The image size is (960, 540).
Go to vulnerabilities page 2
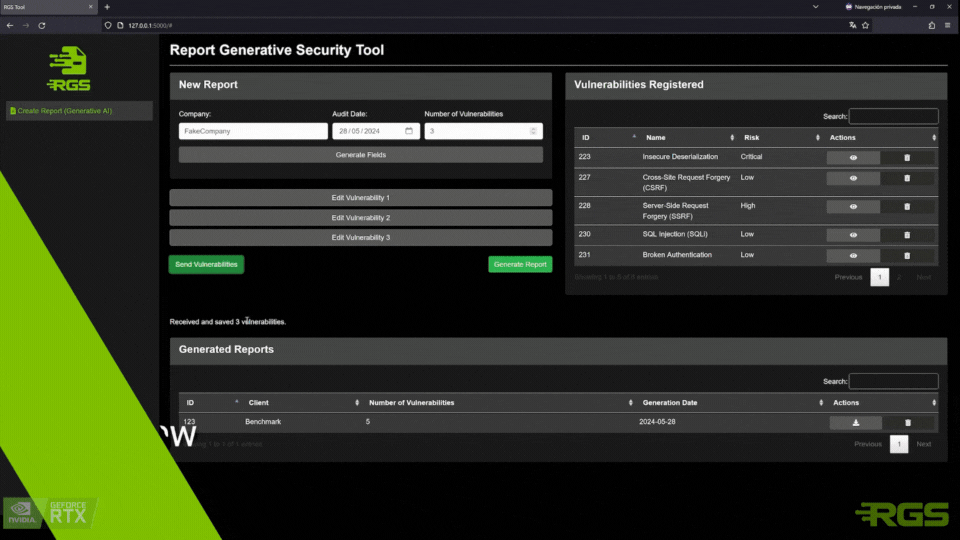point(899,277)
